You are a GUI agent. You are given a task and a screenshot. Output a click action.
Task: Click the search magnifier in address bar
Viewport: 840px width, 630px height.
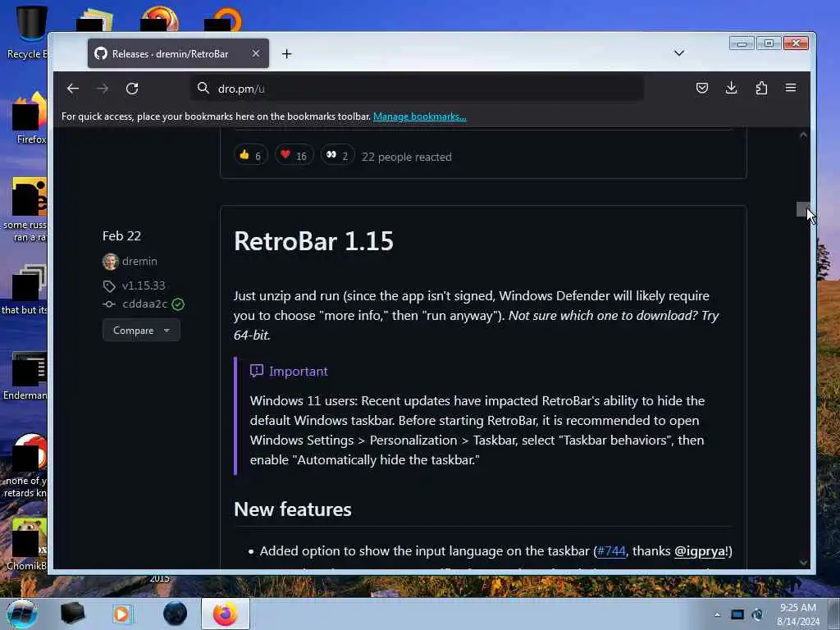(x=203, y=88)
